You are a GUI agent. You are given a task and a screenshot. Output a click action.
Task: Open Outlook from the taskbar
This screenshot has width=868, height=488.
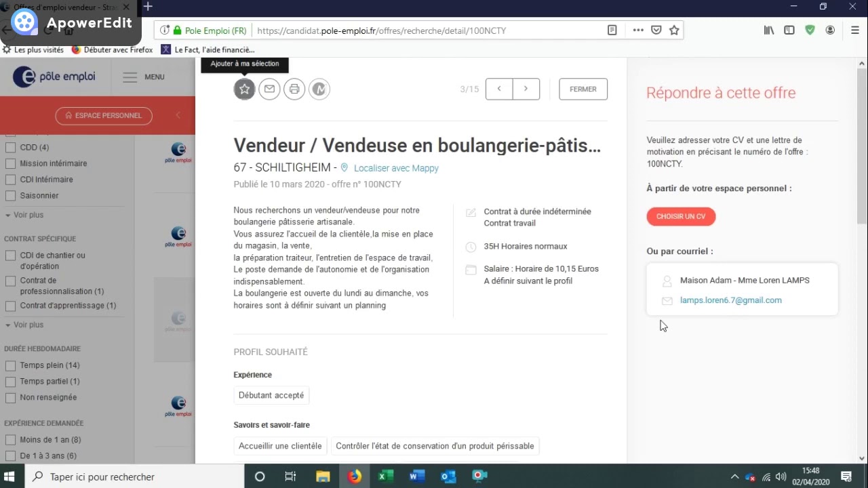pos(448,476)
